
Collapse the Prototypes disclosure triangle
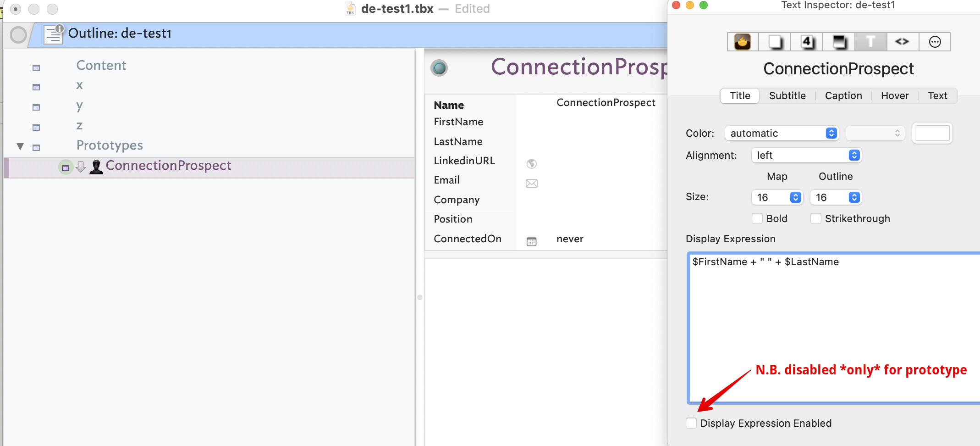tap(20, 146)
